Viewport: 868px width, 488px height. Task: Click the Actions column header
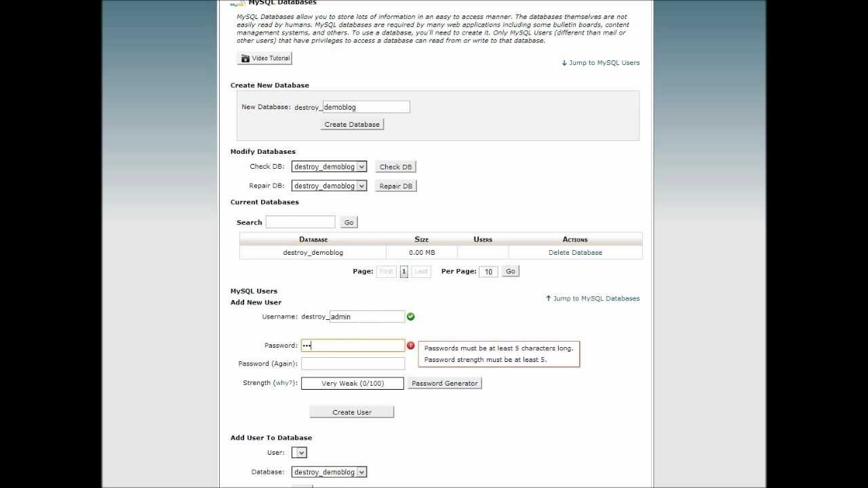(575, 239)
